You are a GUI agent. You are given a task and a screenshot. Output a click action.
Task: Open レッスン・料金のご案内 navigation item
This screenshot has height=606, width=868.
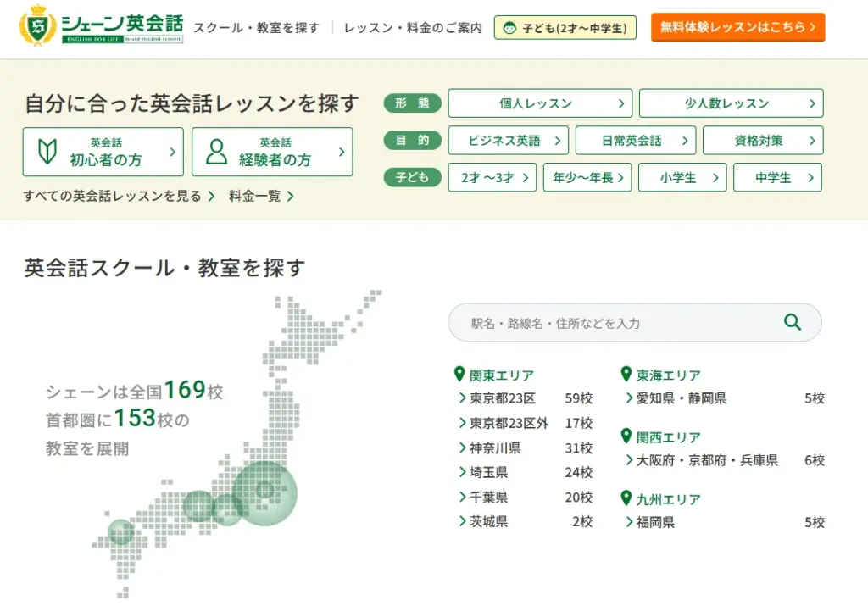pyautogui.click(x=413, y=27)
